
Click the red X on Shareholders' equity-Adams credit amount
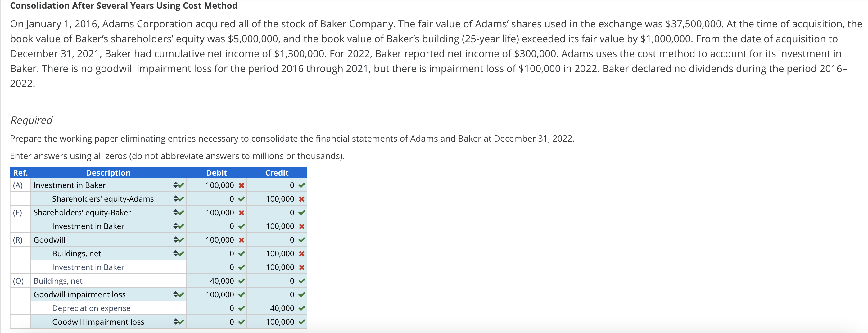point(300,199)
